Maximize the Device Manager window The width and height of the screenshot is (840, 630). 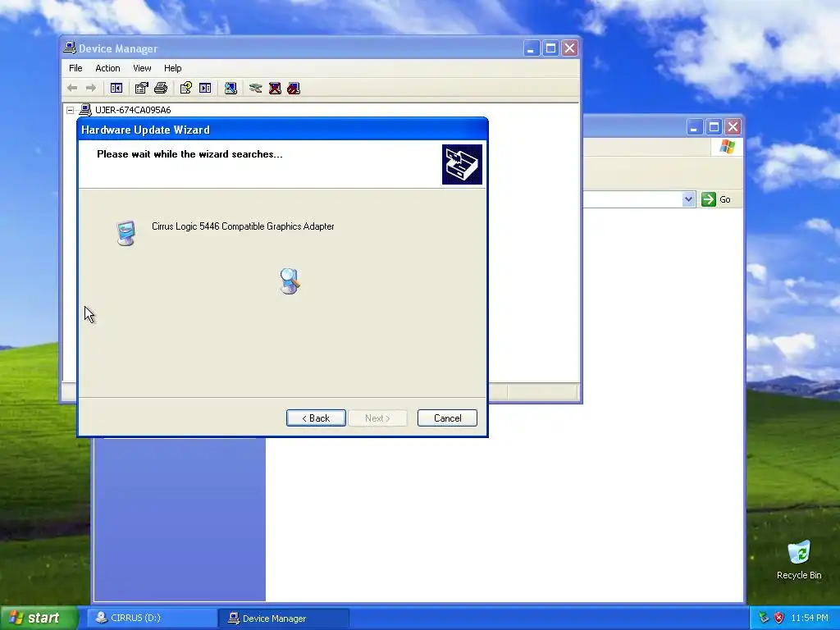tap(550, 48)
